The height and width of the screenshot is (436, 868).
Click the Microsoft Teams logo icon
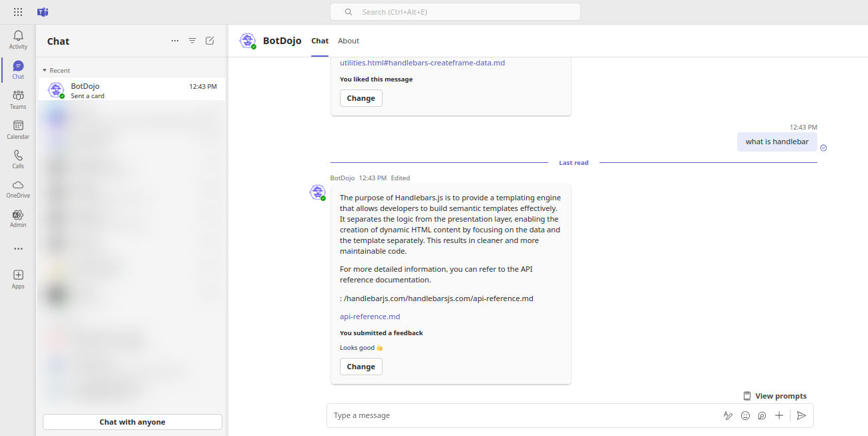43,12
